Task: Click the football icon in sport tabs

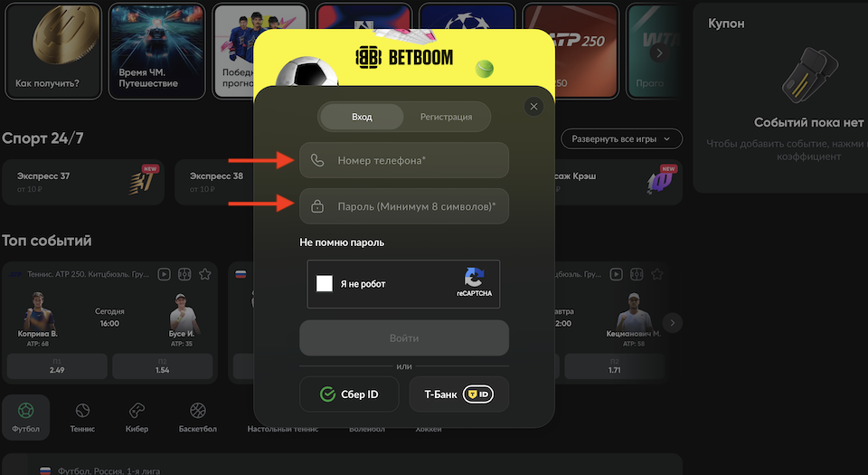Action: coord(25,410)
